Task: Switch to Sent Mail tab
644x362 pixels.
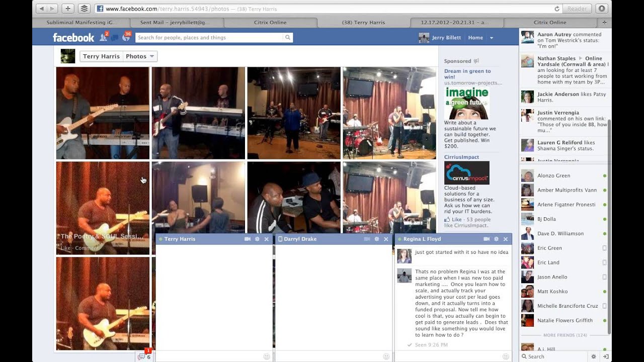Action: coord(175,23)
